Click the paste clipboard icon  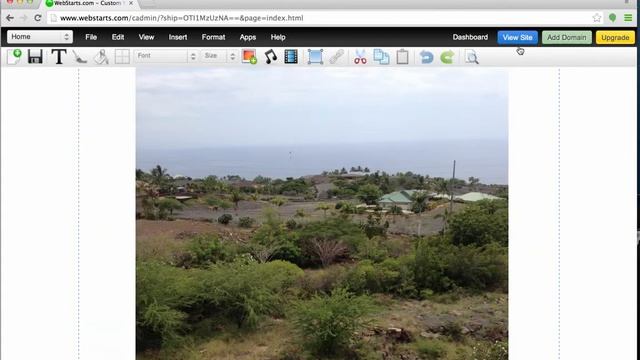(402, 57)
